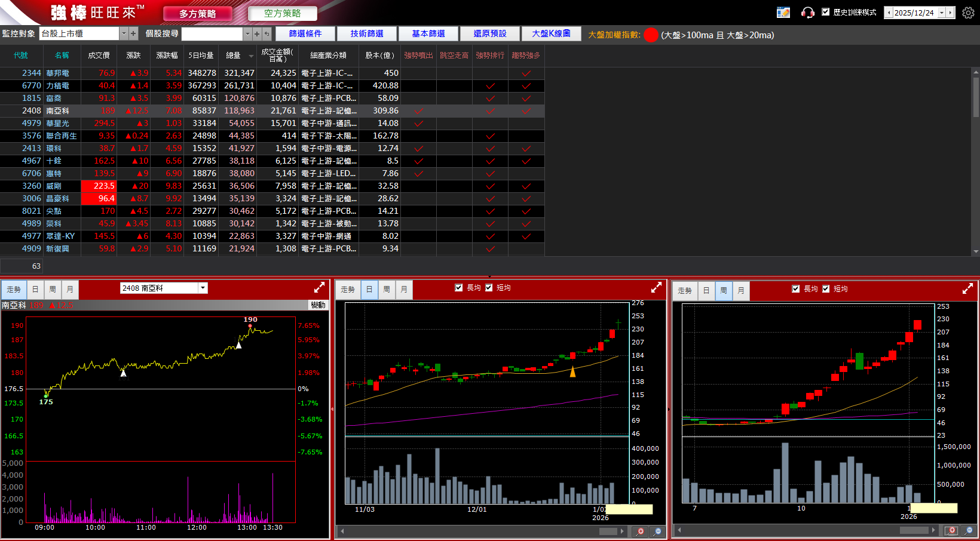Uncheck 短均 on the weekly chart
This screenshot has width=980, height=541.
coord(826,289)
